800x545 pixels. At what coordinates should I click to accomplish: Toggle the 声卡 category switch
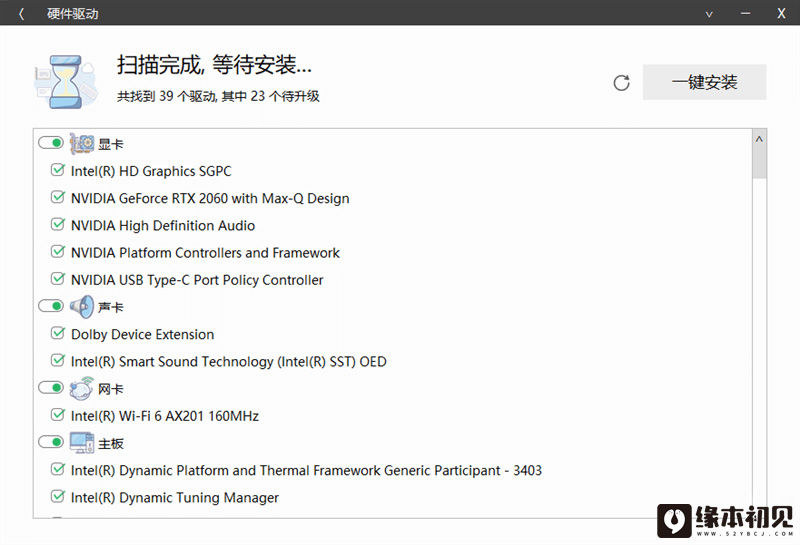(51, 306)
